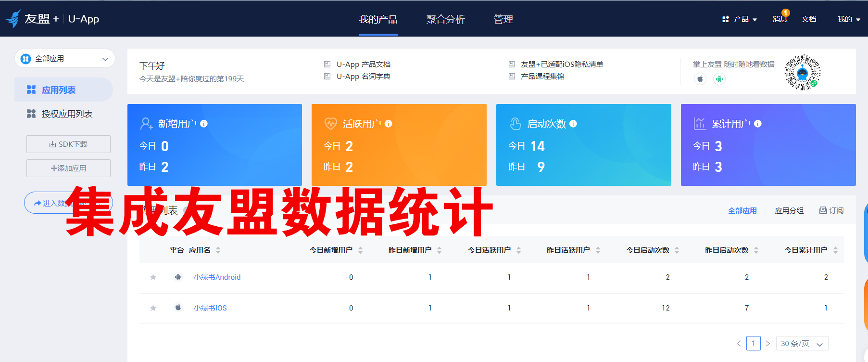Click the Apple iOS download icon
Image resolution: width=868 pixels, height=362 pixels.
[700, 79]
